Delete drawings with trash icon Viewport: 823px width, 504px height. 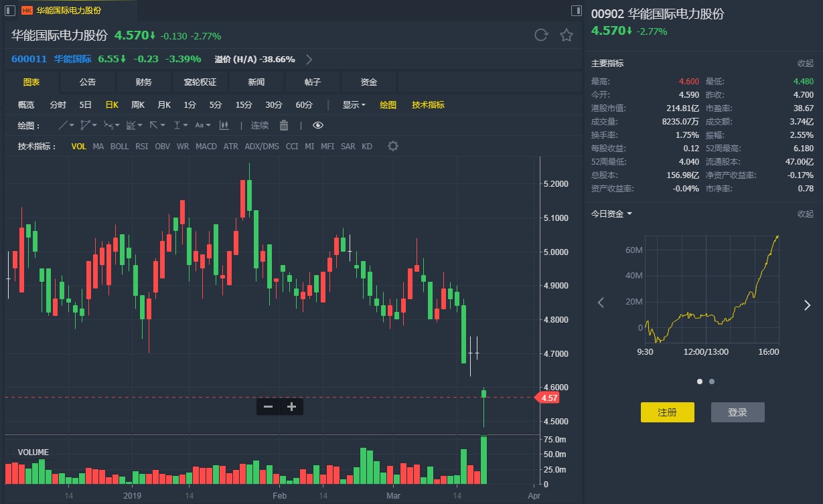[284, 125]
